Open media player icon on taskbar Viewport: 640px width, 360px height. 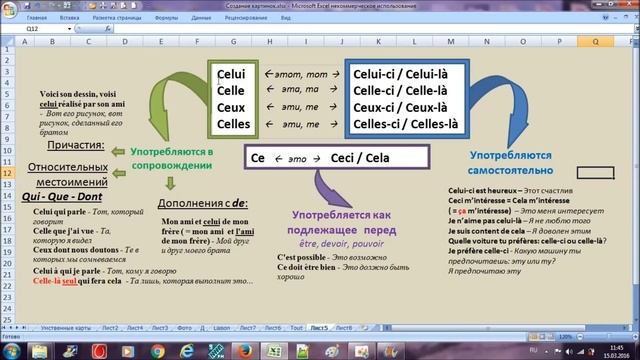[x=128, y=351]
